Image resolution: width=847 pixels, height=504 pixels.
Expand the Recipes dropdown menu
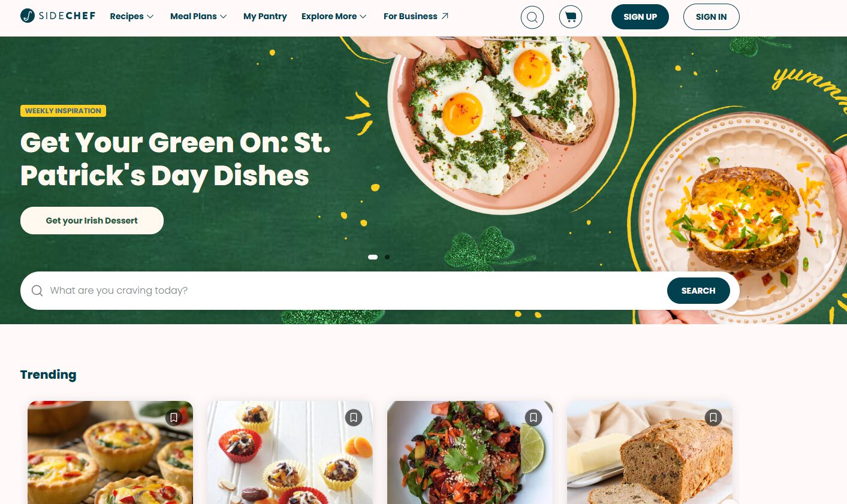[x=132, y=16]
